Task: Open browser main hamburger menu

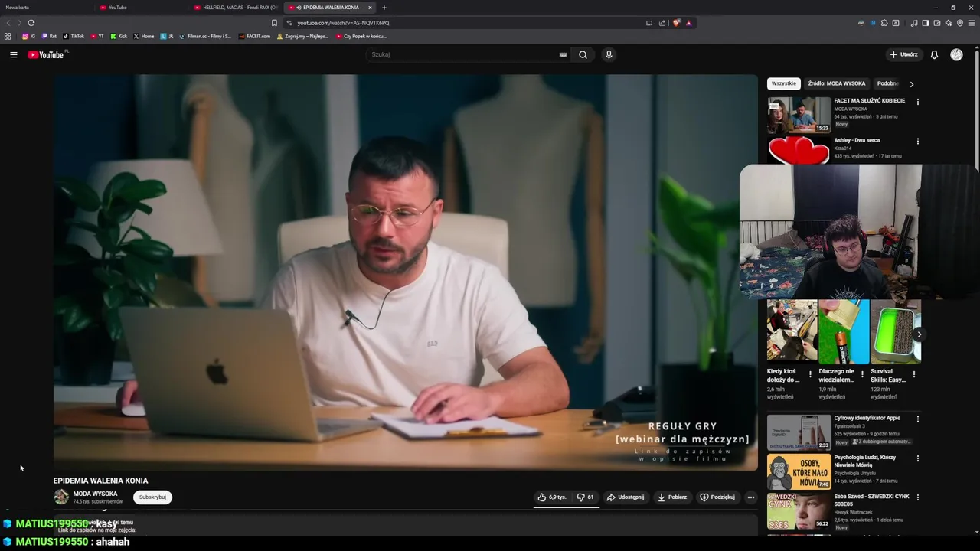Action: pyautogui.click(x=972, y=23)
